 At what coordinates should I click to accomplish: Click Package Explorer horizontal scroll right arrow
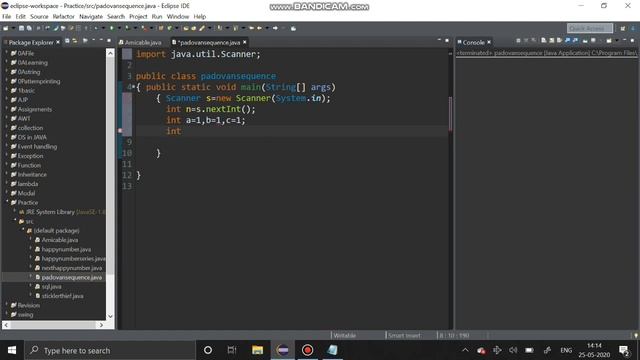coord(101,325)
